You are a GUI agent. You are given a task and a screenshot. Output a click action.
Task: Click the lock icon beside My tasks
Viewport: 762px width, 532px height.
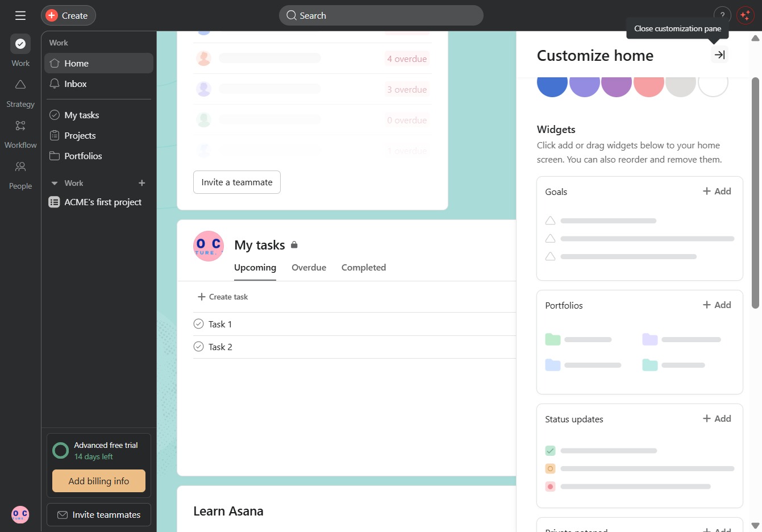click(294, 245)
